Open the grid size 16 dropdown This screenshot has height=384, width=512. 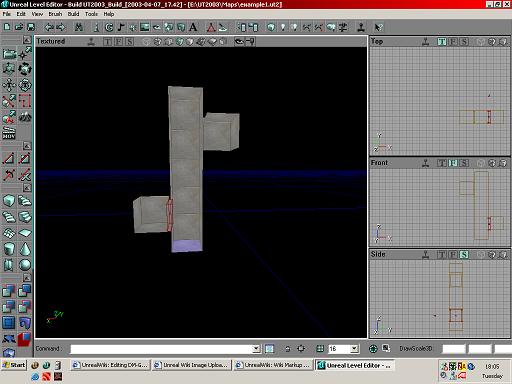point(354,349)
